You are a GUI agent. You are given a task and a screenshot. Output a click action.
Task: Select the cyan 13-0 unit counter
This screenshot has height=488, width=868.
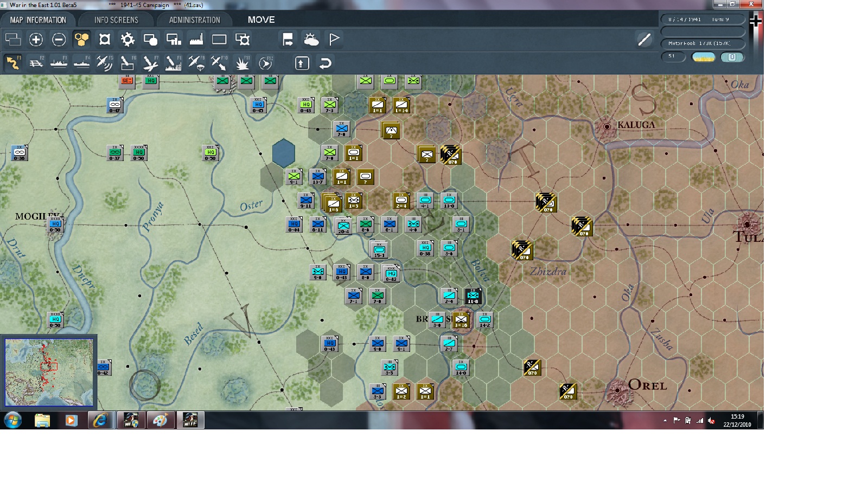pyautogui.click(x=449, y=201)
